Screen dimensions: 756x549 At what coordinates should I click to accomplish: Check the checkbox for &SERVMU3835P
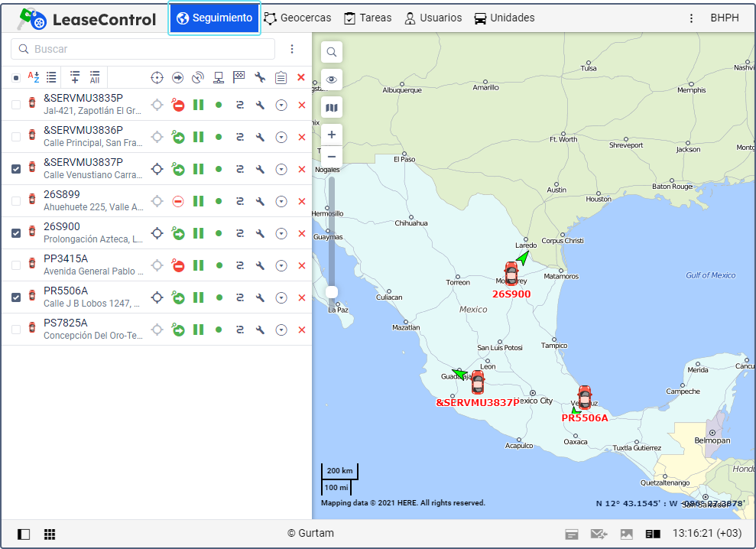point(16,105)
